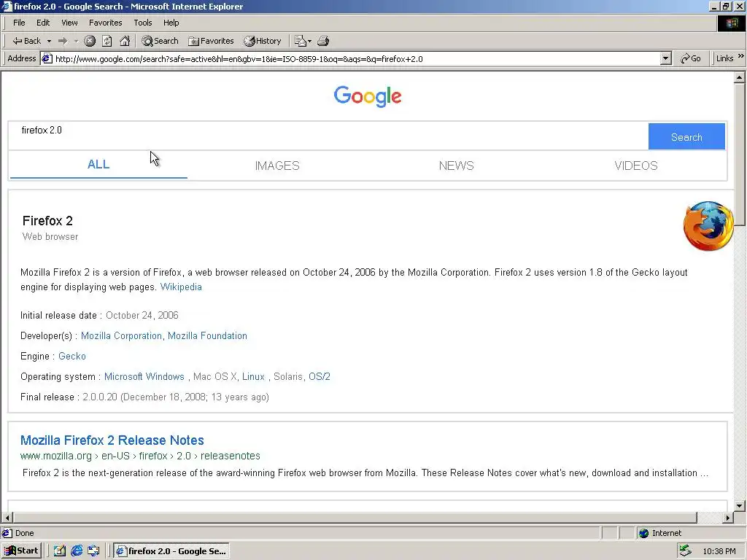Click the Firefox logo thumbnail

(708, 226)
